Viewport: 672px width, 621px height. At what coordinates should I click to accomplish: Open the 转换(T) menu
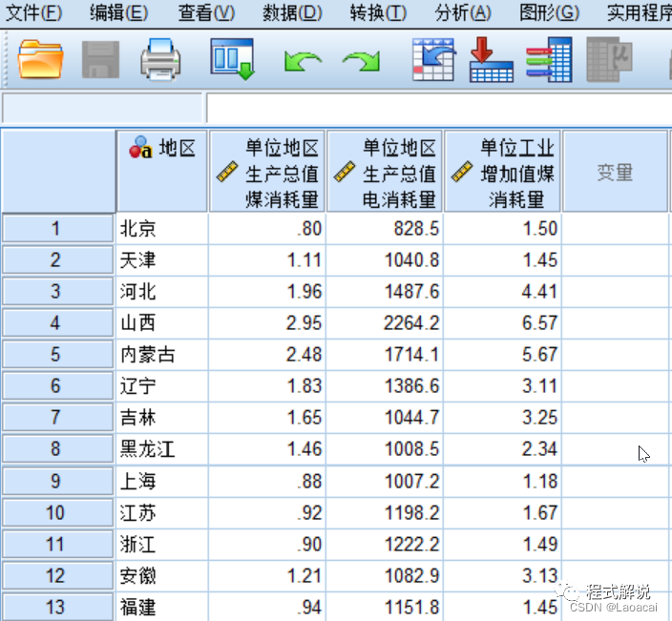pyautogui.click(x=378, y=12)
